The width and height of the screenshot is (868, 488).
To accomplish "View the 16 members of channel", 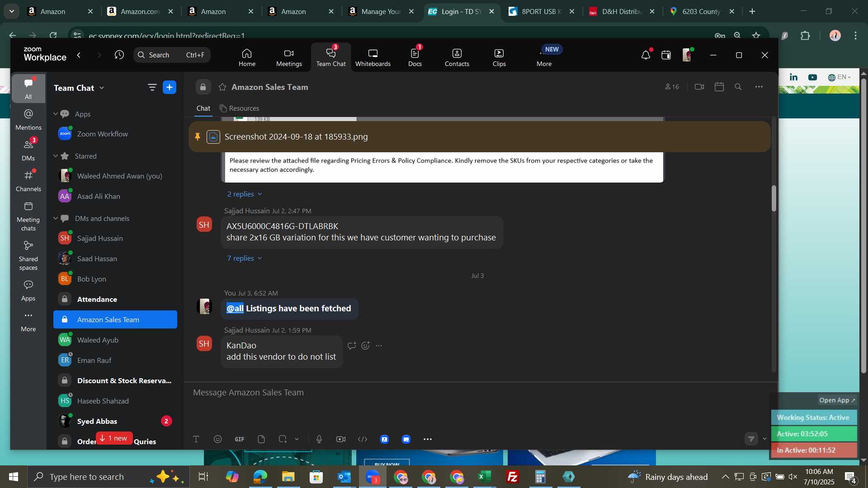I will tap(672, 87).
